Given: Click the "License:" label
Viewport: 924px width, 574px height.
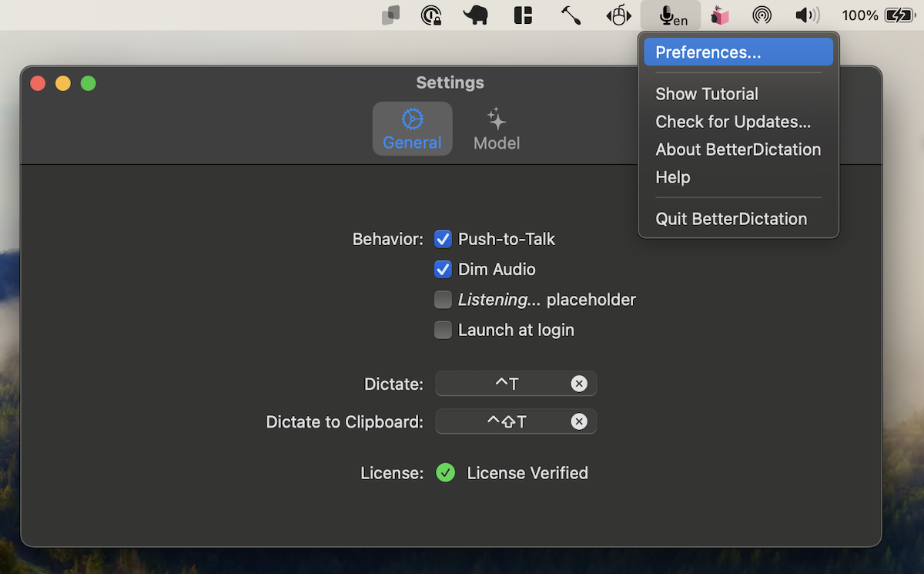Looking at the screenshot, I should (x=392, y=473).
